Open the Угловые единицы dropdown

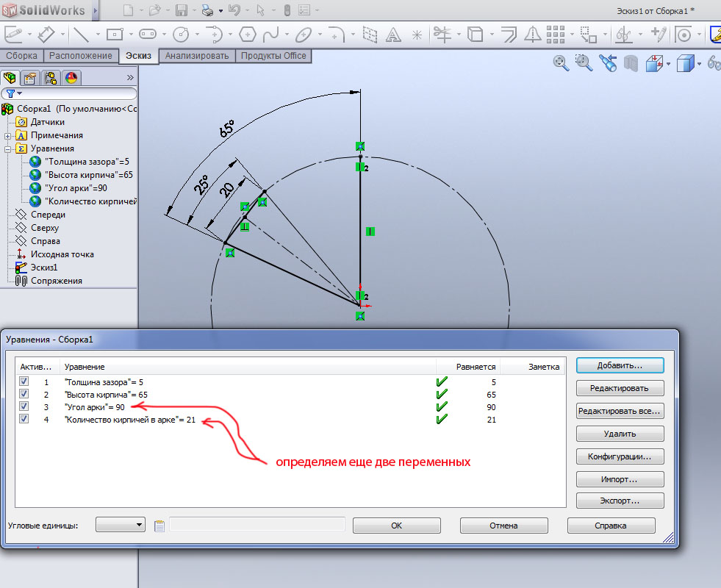[121, 525]
